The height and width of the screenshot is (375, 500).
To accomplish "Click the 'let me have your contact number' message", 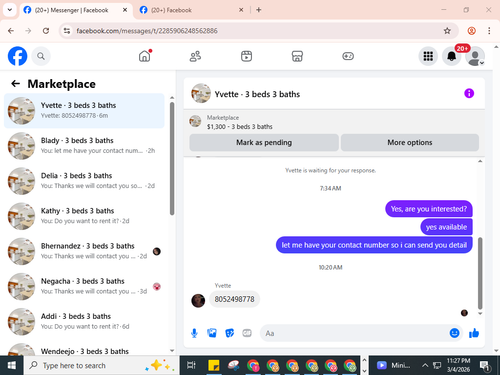I will pyautogui.click(x=374, y=245).
